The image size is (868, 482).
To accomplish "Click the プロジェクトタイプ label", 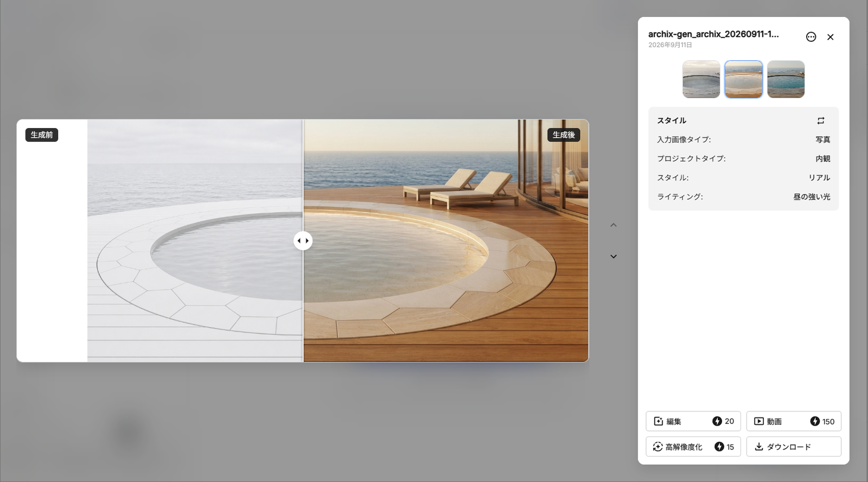I will pyautogui.click(x=691, y=158).
